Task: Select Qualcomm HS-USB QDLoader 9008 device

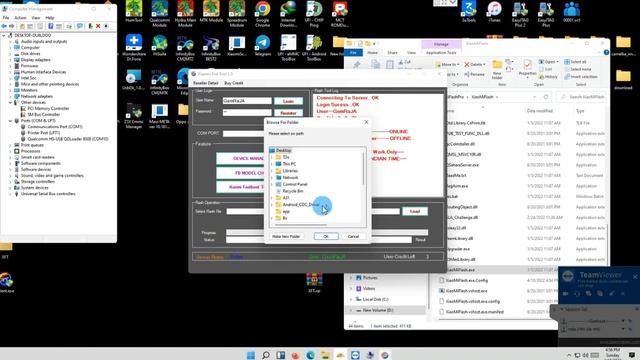Action: 68,139
